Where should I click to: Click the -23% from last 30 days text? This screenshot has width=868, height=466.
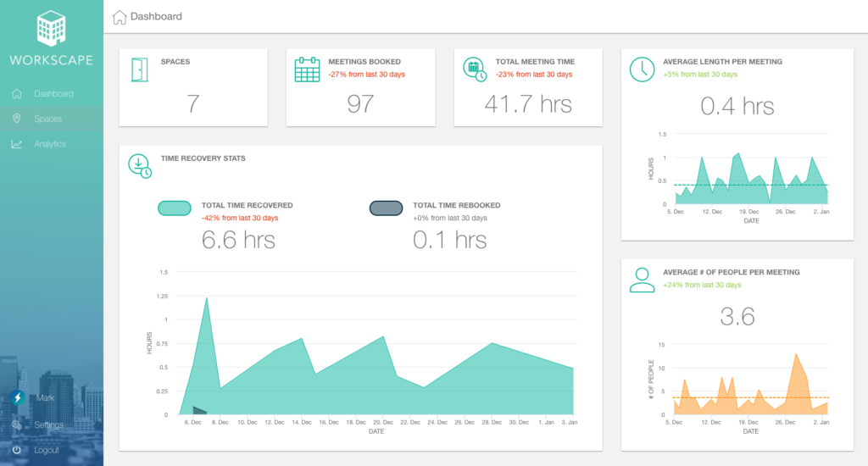[534, 75]
